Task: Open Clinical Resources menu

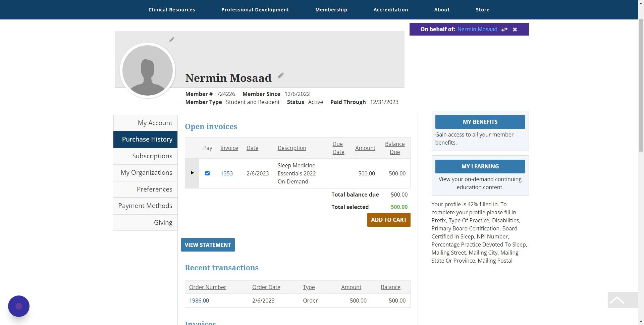Action: (x=172, y=10)
